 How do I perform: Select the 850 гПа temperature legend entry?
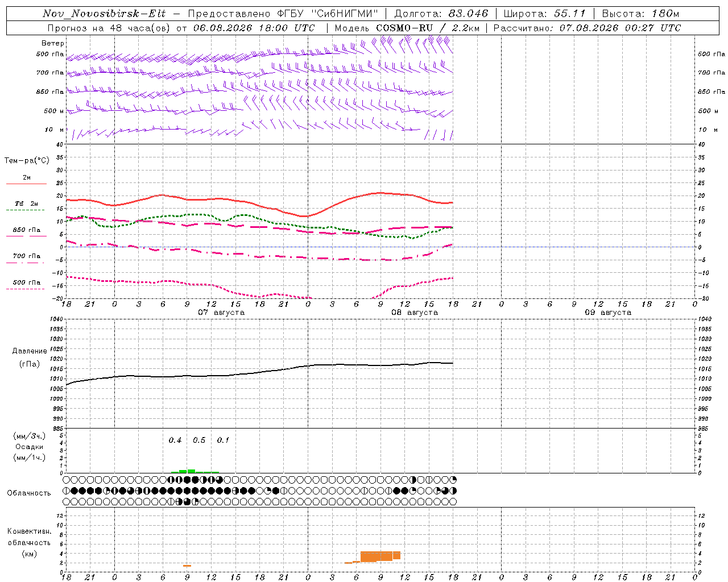26,232
